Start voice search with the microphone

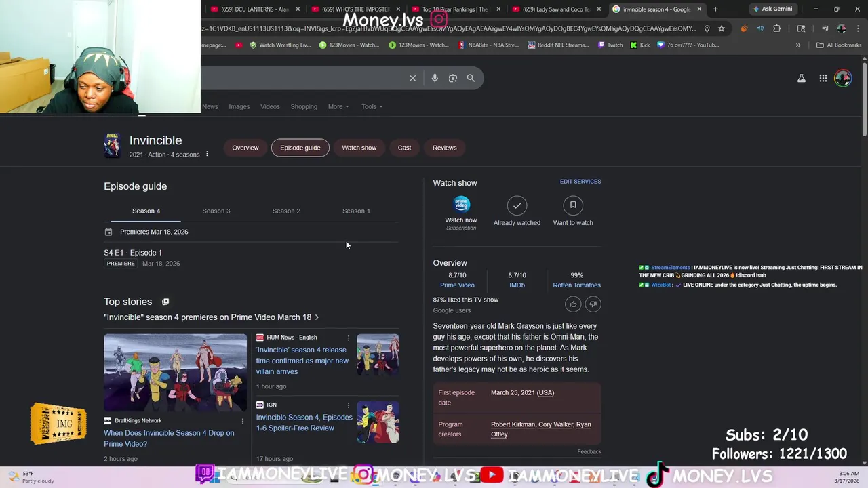[435, 78]
